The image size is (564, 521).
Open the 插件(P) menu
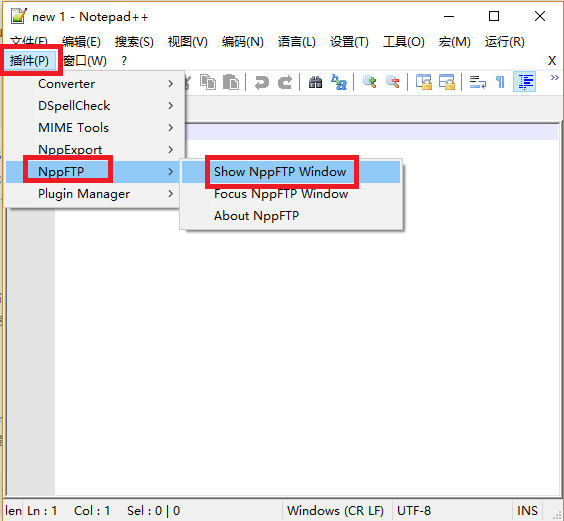[x=29, y=60]
